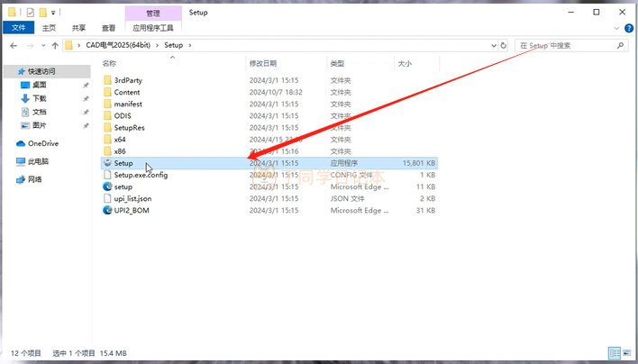Open Help with the question mark icon
Image resolution: width=638 pixels, height=364 pixels.
point(629,28)
